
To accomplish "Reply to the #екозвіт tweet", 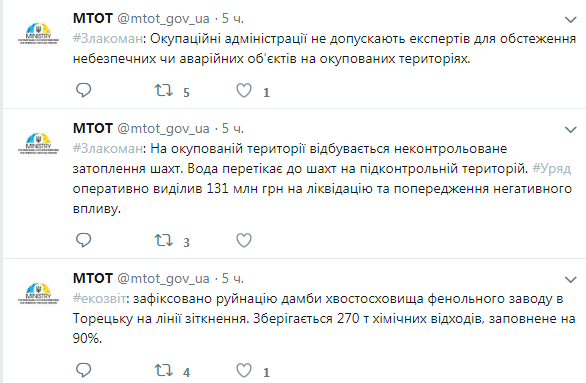I will point(83,370).
